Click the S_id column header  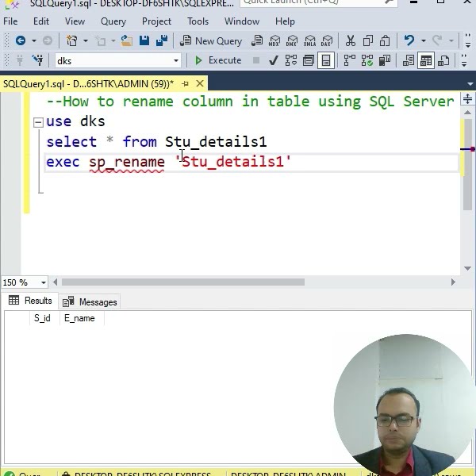pos(42,318)
